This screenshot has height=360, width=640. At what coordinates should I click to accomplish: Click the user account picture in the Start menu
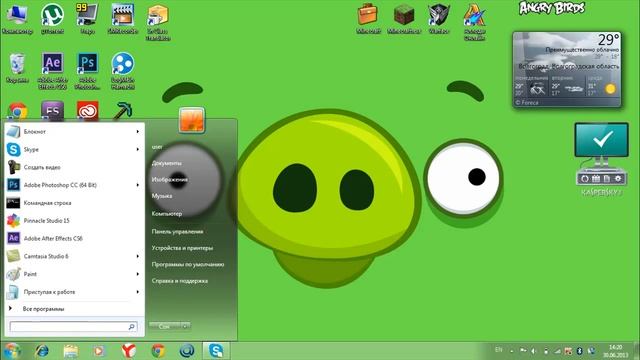click(x=191, y=120)
